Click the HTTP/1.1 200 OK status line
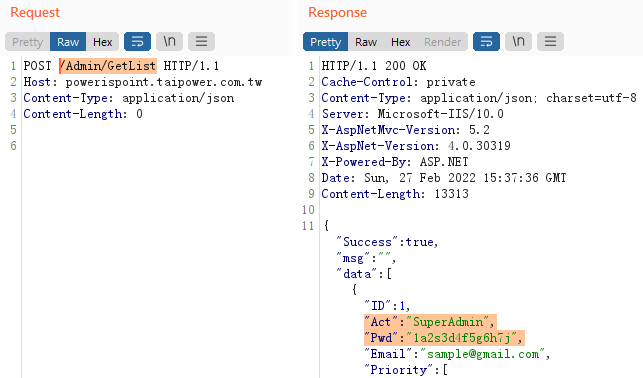The image size is (643, 378). coord(374,66)
